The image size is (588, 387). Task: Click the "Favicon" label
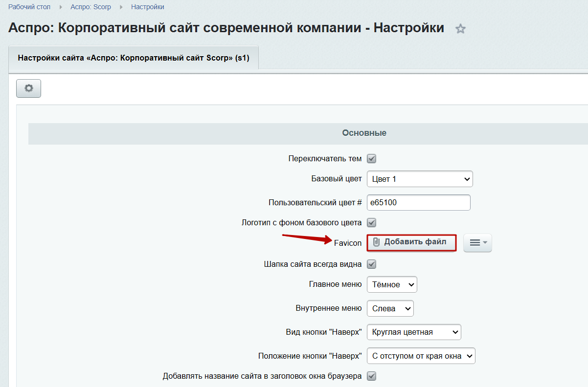pyautogui.click(x=348, y=243)
